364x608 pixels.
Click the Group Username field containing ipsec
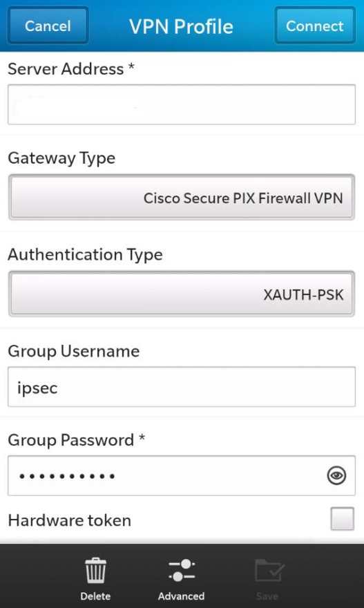[x=182, y=387]
